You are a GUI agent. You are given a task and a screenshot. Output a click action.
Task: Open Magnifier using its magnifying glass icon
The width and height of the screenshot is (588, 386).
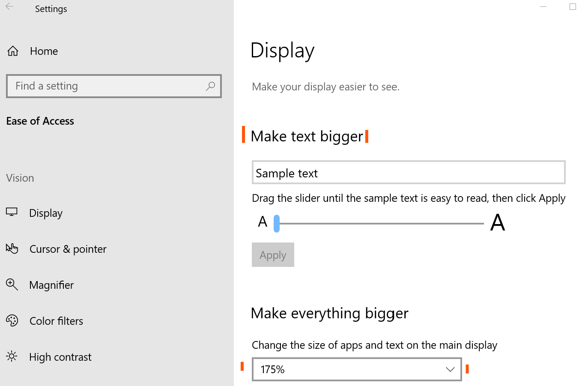[x=12, y=284]
